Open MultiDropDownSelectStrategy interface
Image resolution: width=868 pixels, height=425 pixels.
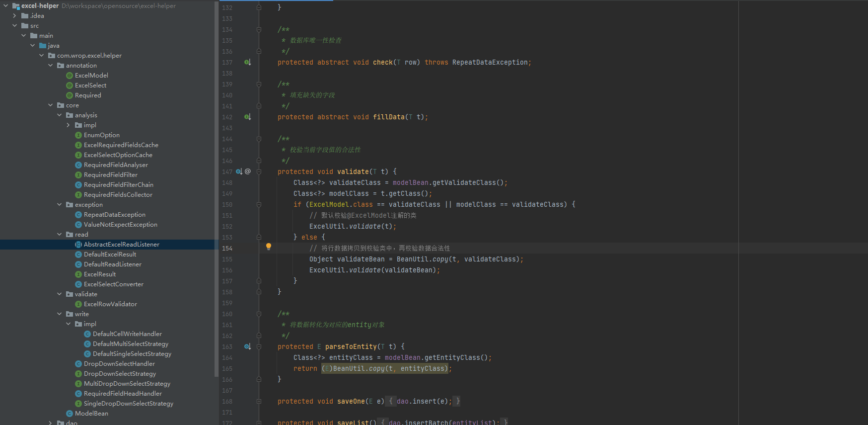(x=127, y=384)
